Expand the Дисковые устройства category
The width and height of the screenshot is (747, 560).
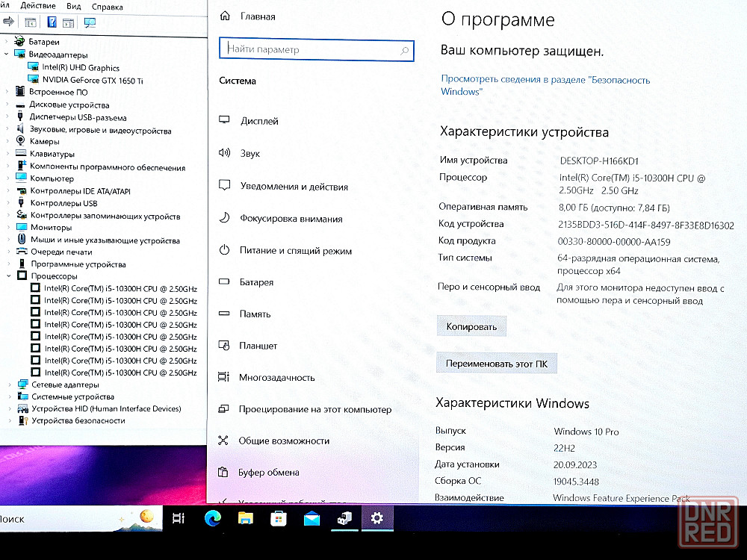point(6,105)
